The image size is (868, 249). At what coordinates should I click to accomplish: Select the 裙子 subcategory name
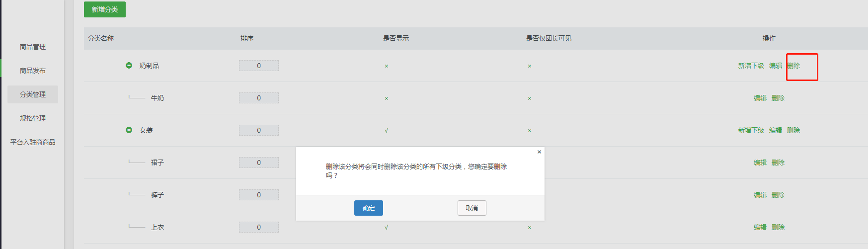pos(158,163)
